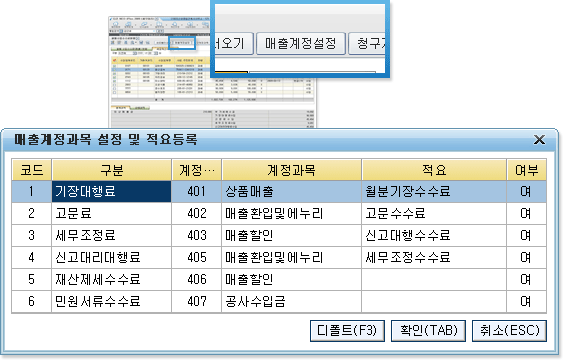Click account code 407 cell
This screenshot has height=364, width=569.
coord(196,301)
